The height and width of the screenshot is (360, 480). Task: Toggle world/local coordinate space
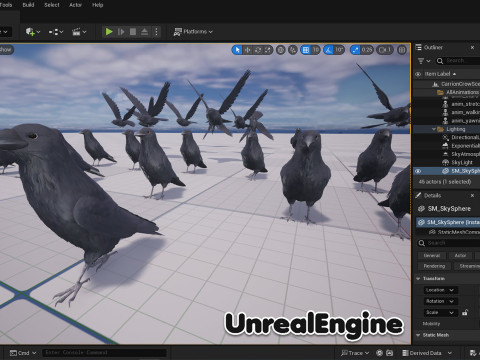click(x=281, y=50)
